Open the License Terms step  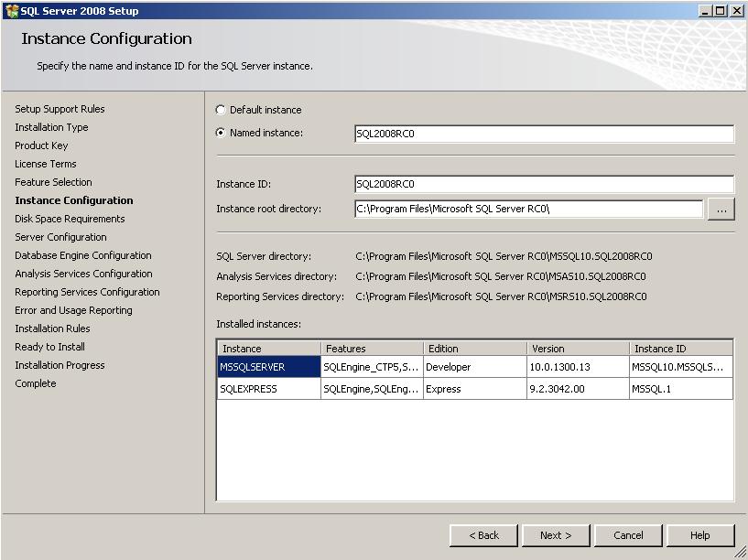point(45,164)
